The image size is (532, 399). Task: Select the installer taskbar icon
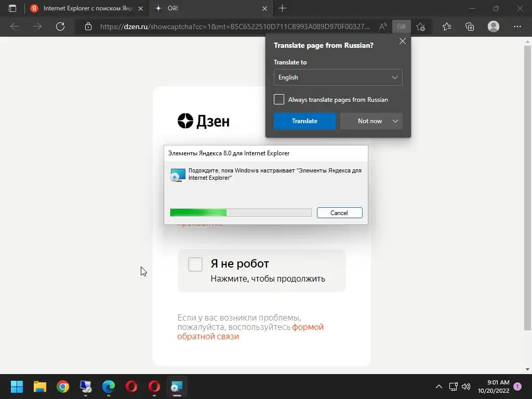[x=177, y=387]
